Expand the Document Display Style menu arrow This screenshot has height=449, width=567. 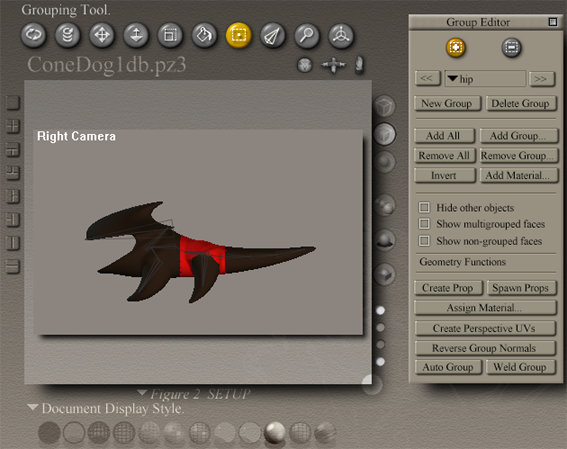click(33, 407)
